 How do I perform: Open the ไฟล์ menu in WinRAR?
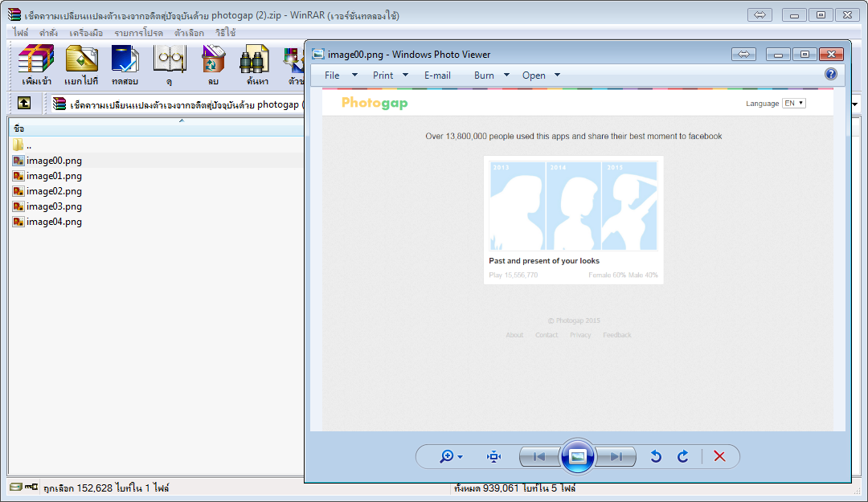click(x=20, y=33)
